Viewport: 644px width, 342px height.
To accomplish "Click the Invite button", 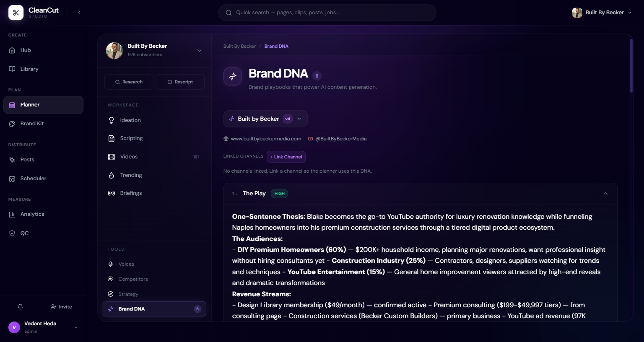I will tap(61, 307).
